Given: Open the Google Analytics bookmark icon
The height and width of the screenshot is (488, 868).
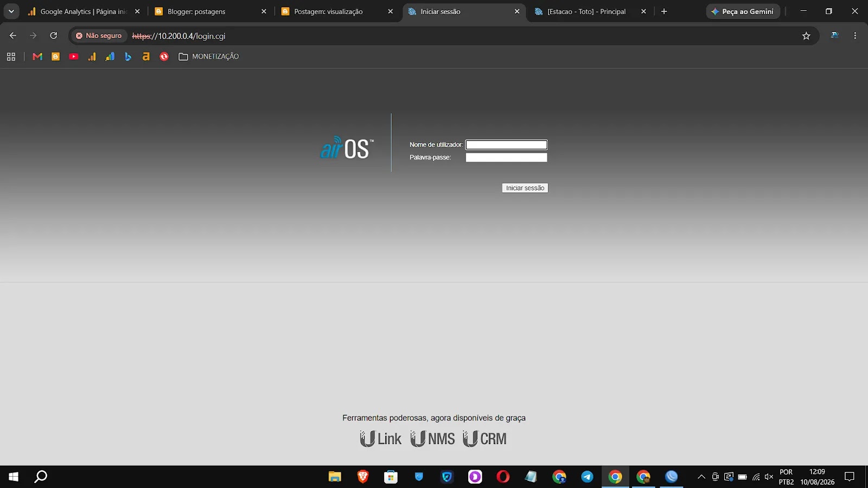Looking at the screenshot, I should click(92, 56).
